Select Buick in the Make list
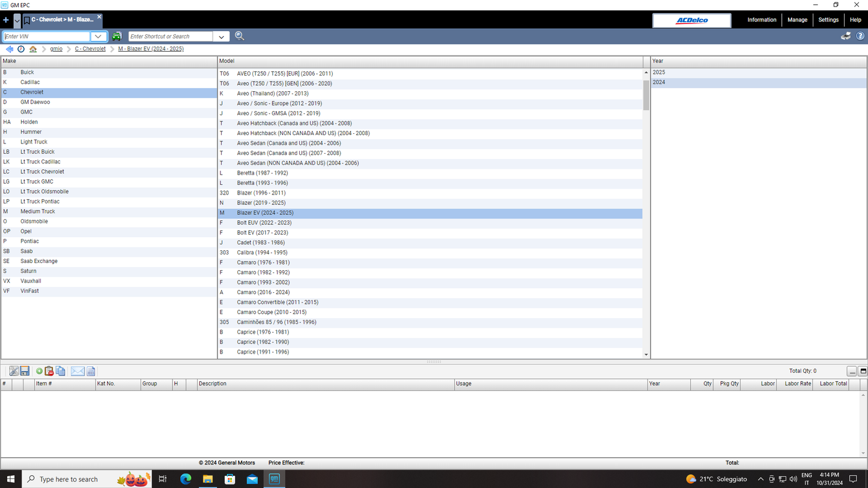Viewport: 868px width, 488px height. 109,72
